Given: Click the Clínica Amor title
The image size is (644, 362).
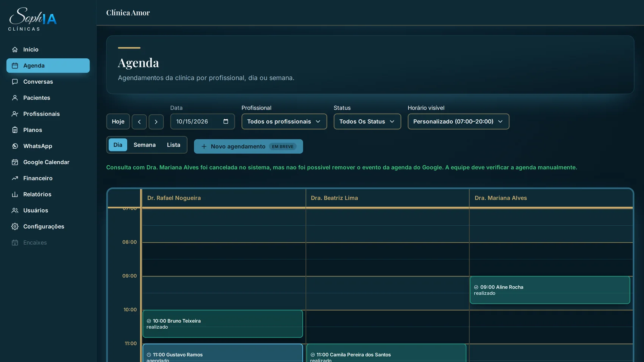Looking at the screenshot, I should (x=128, y=13).
